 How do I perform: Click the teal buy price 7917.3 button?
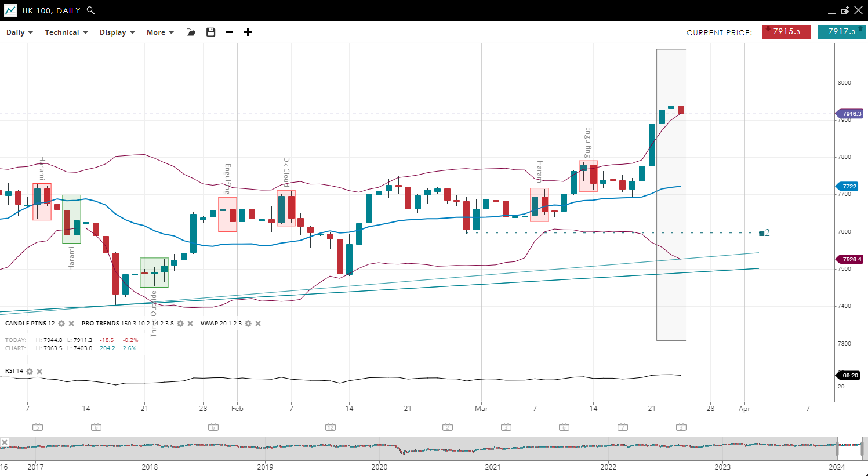pyautogui.click(x=841, y=32)
